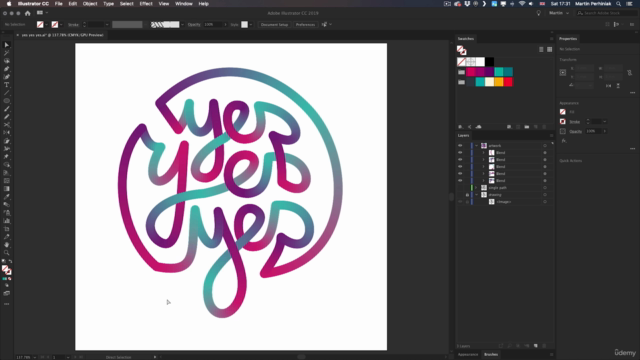This screenshot has height=360, width=640.
Task: Toggle lock on <Image> sublayer
Action: (467, 202)
